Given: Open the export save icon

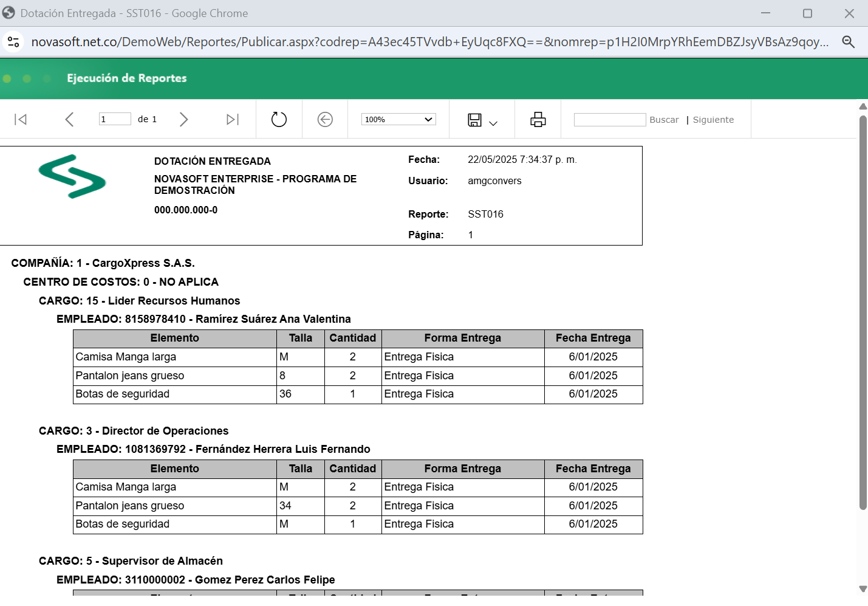Looking at the screenshot, I should pyautogui.click(x=476, y=119).
